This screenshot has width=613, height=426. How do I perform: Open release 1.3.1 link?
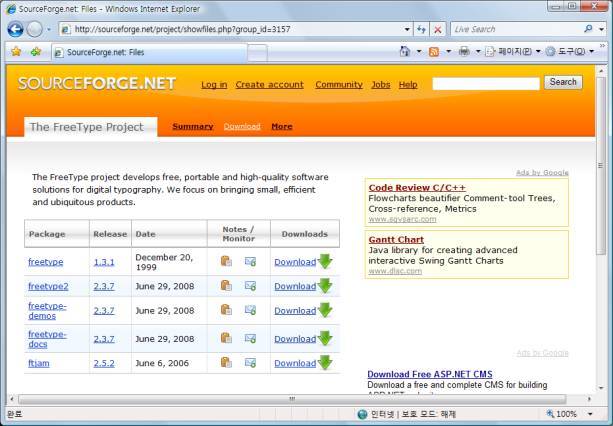[x=104, y=262]
